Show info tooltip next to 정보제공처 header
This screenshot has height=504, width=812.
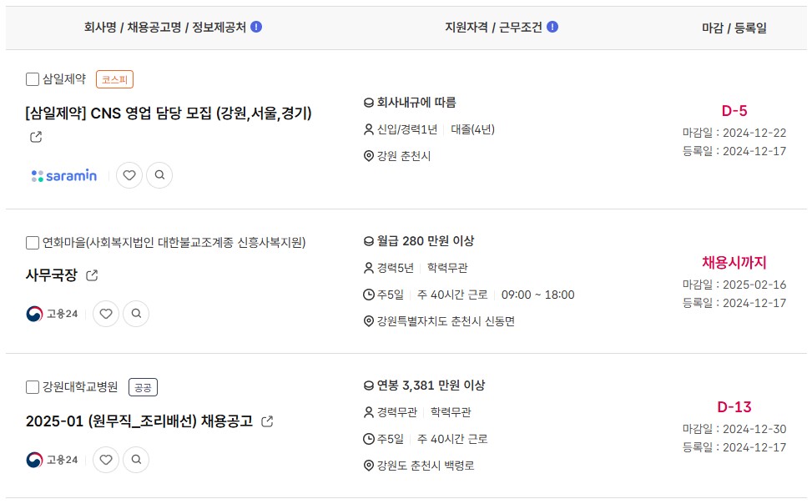point(256,27)
